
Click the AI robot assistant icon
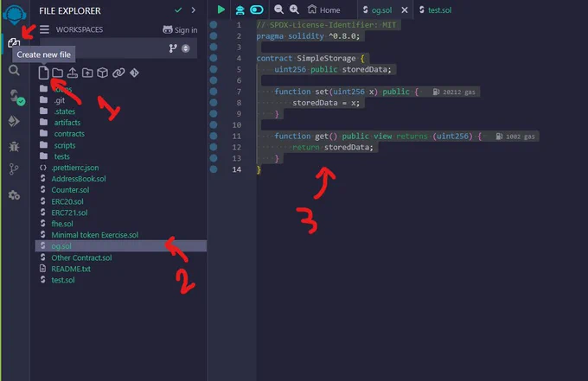click(240, 10)
